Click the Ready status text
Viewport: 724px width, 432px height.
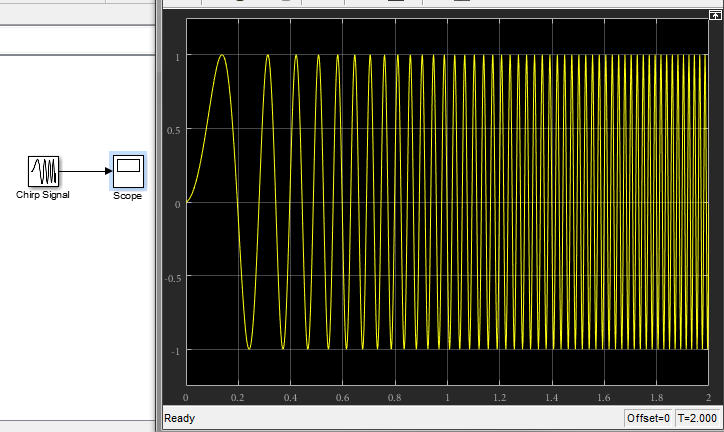pos(180,419)
